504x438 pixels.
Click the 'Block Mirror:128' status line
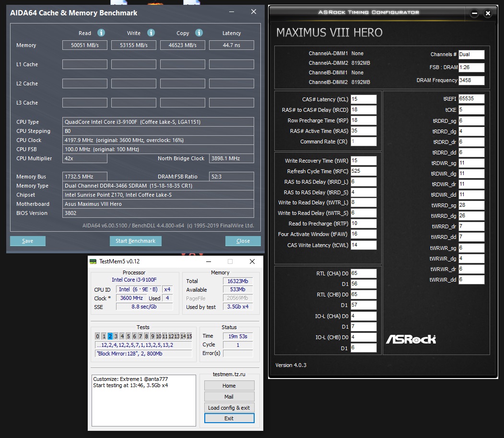point(144,354)
